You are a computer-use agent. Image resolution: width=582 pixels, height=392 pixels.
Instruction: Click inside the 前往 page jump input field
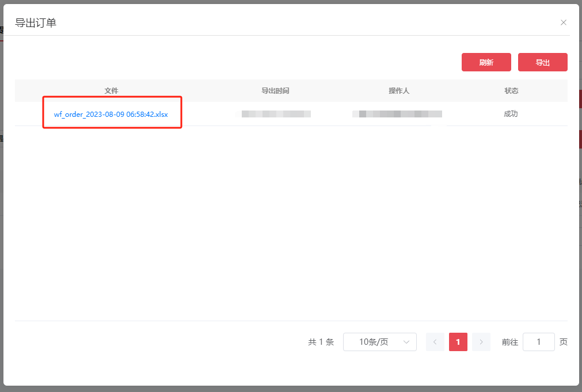(539, 341)
